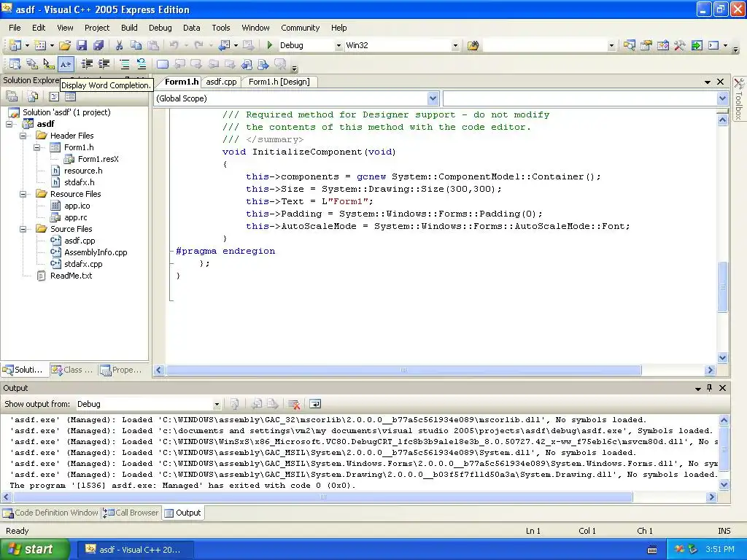Screen dimensions: 747x560
Task: Switch to the asdf.cpp tab
Action: click(221, 82)
